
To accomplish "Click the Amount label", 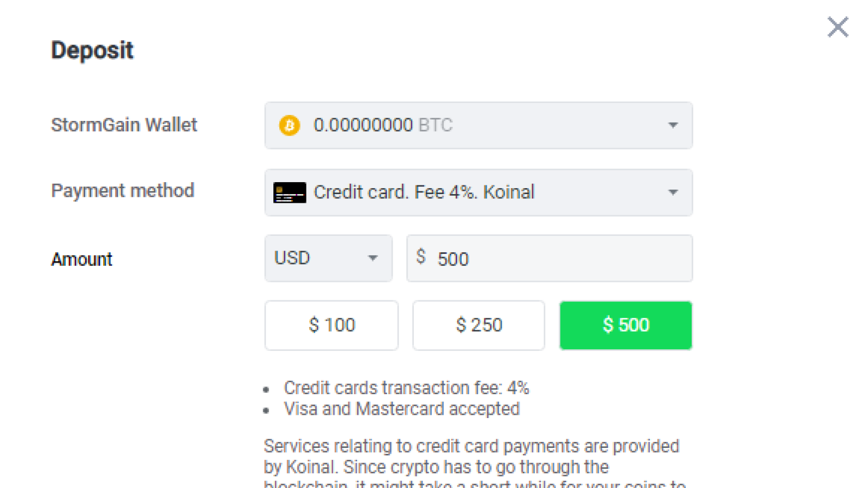I will coord(82,259).
